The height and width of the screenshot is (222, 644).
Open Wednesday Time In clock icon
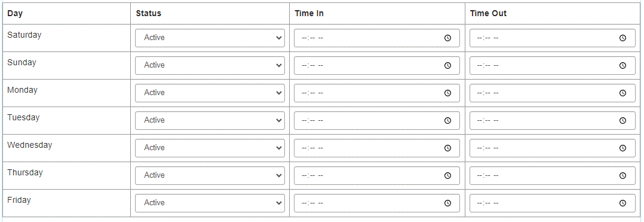tap(447, 148)
